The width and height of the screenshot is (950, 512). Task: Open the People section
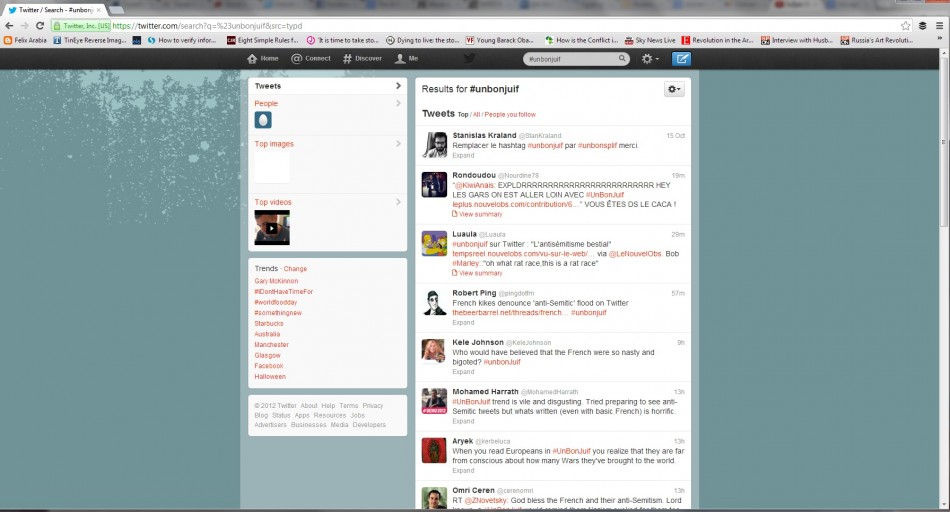[x=266, y=104]
